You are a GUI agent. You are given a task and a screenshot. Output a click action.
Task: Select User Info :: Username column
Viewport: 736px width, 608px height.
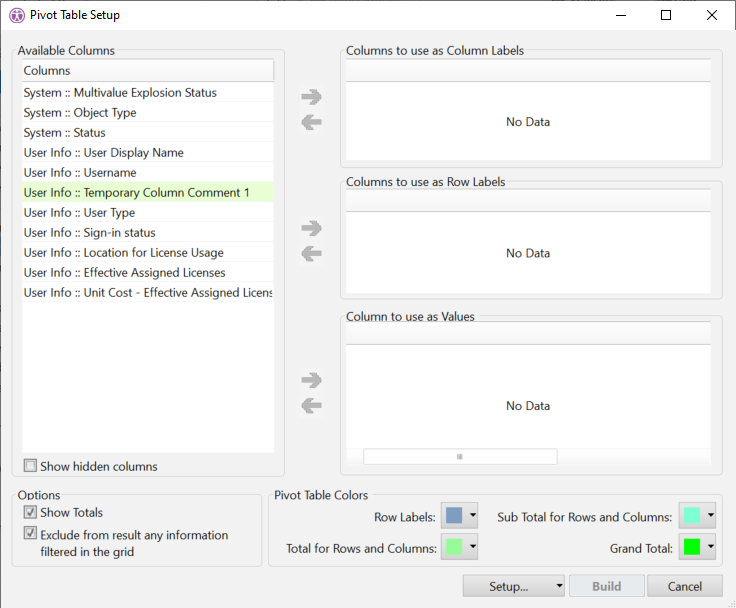pyautogui.click(x=80, y=172)
